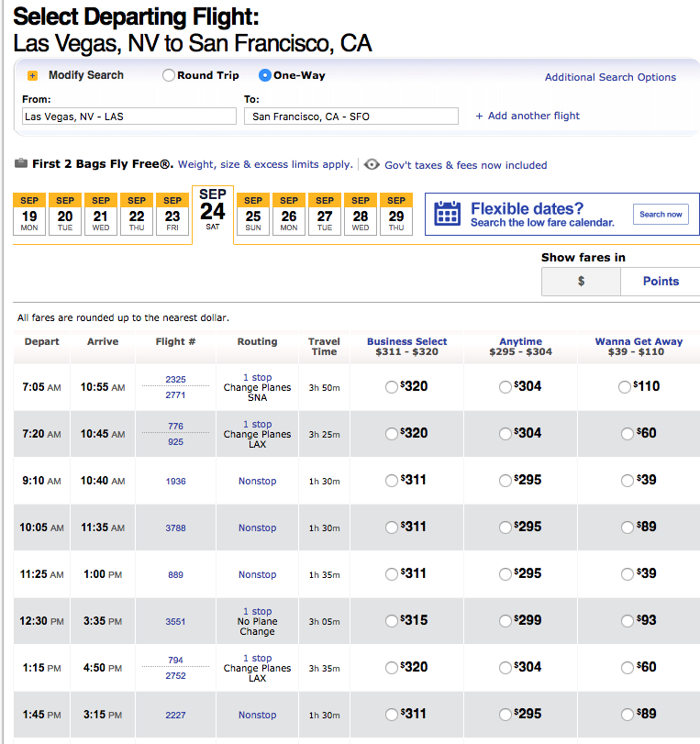
Task: Show fares in dollars
Action: [581, 282]
